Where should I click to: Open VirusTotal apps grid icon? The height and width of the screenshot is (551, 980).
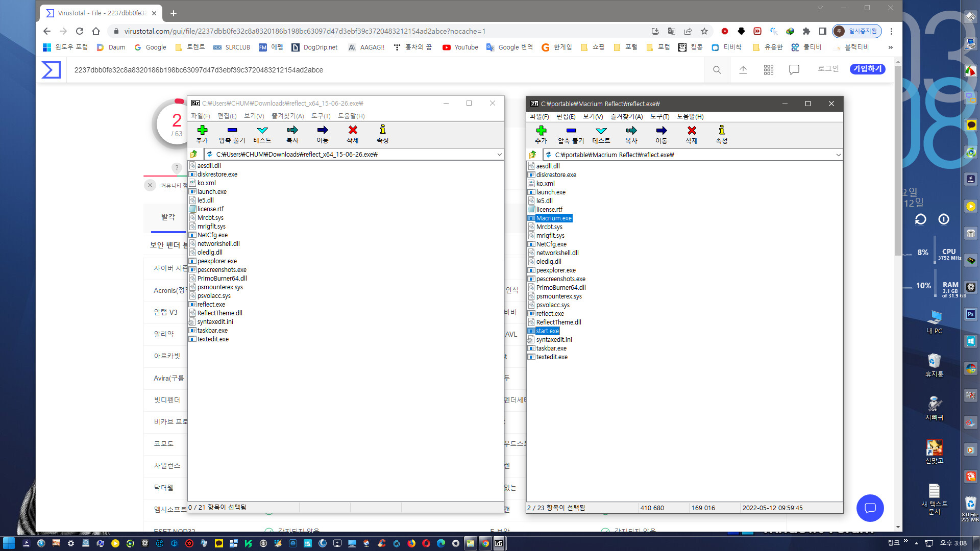(769, 70)
